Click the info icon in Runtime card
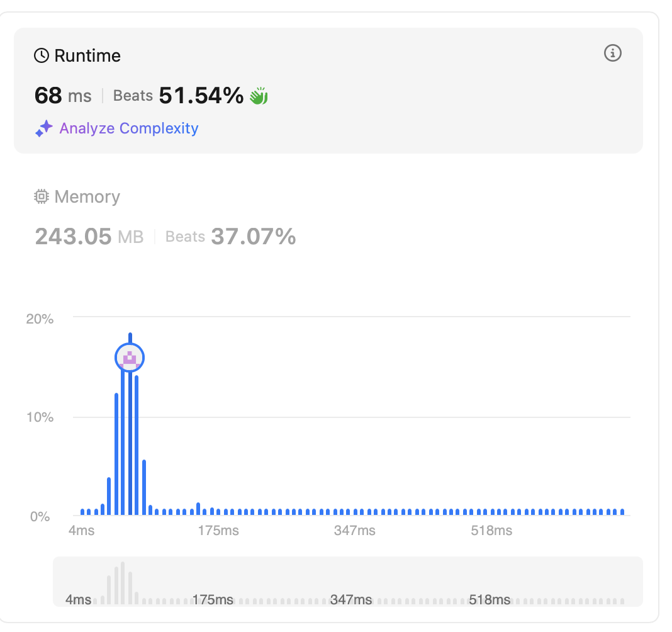The height and width of the screenshot is (632, 672). (x=612, y=54)
